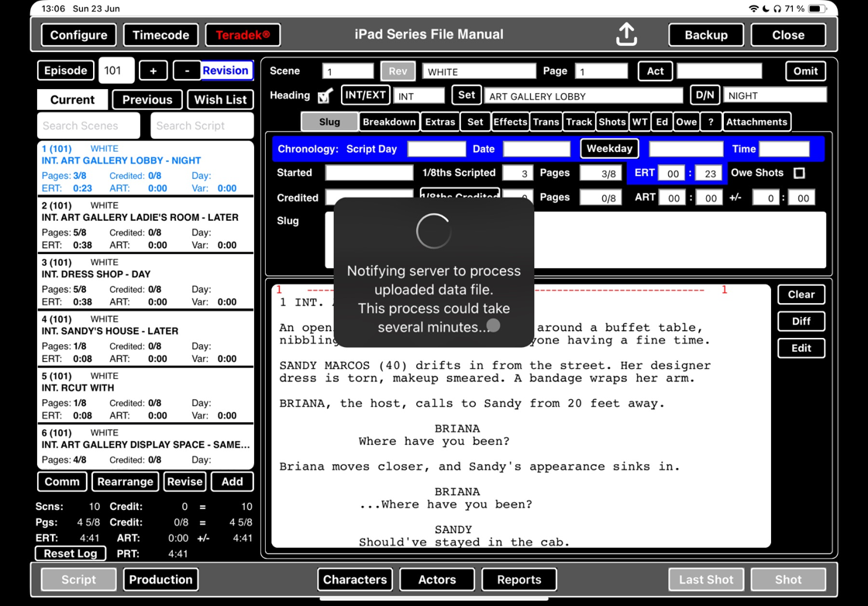Click the Search Scenes field
This screenshot has height=606, width=868.
(x=88, y=126)
